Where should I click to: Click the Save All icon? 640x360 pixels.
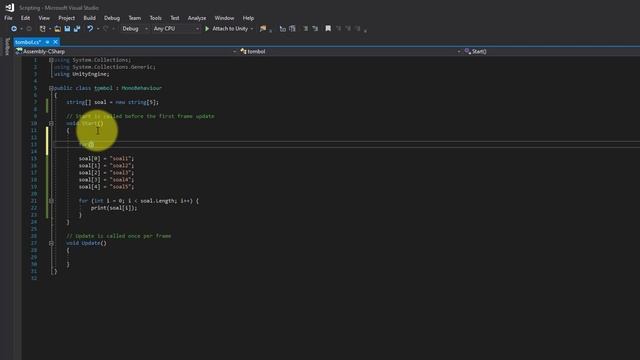click(x=77, y=29)
